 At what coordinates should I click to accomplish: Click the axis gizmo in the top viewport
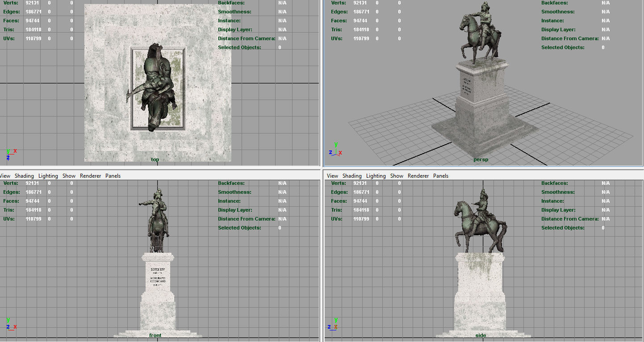11,154
